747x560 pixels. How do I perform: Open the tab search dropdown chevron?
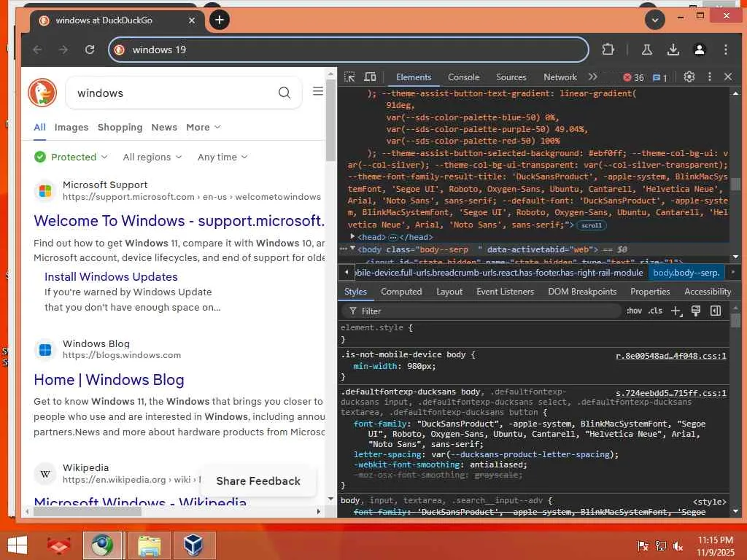pos(654,20)
